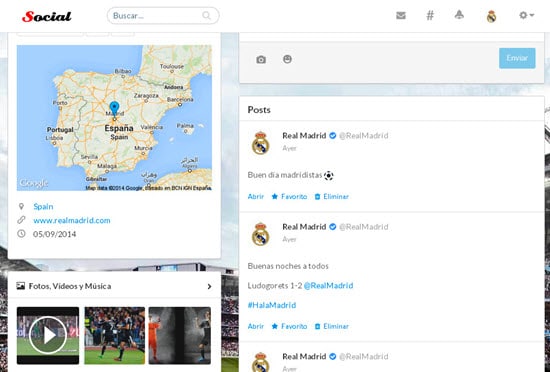550x372 pixels.
Task: Open the notifications bell icon
Action: 459,15
